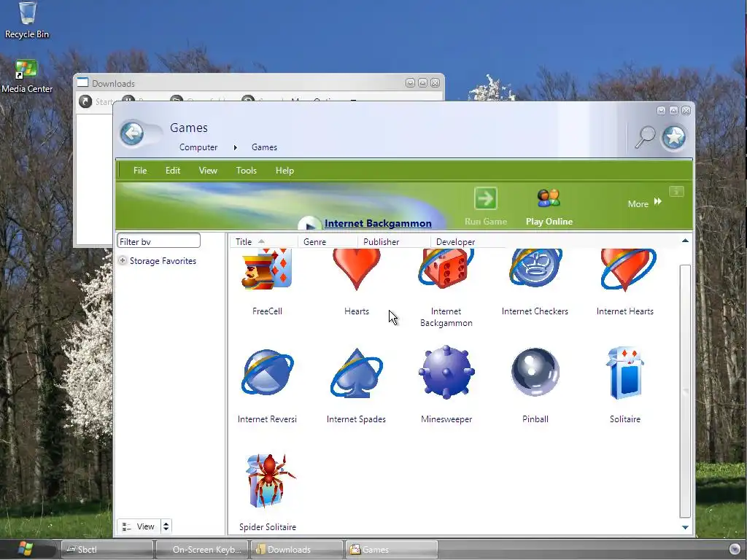Open the Internet Backgammon link in banner
This screenshot has width=747, height=560.
378,223
